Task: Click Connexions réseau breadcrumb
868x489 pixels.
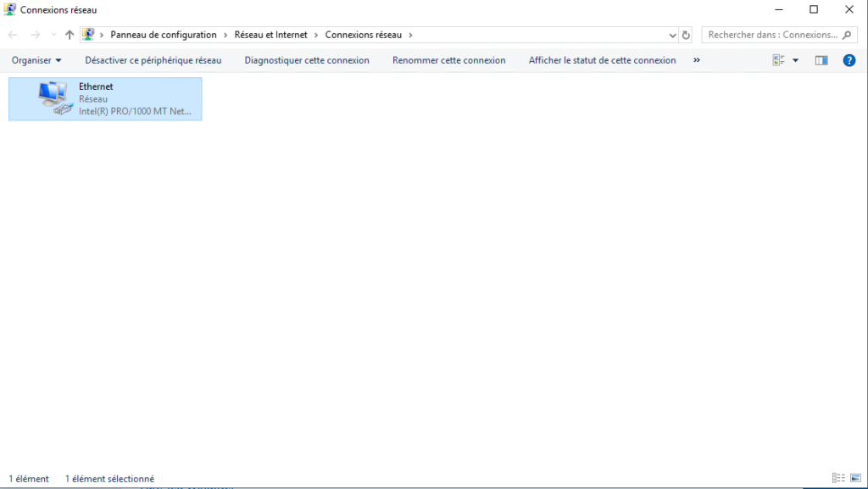Action: pos(363,35)
